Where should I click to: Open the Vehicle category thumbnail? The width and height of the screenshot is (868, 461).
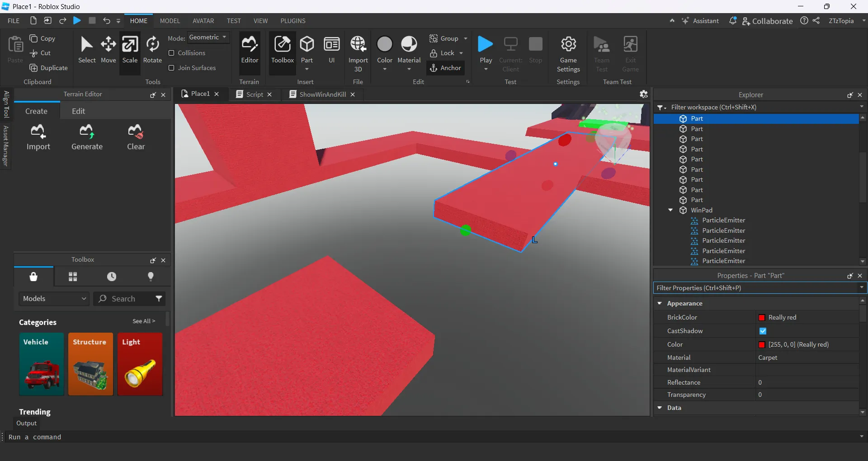click(x=42, y=364)
